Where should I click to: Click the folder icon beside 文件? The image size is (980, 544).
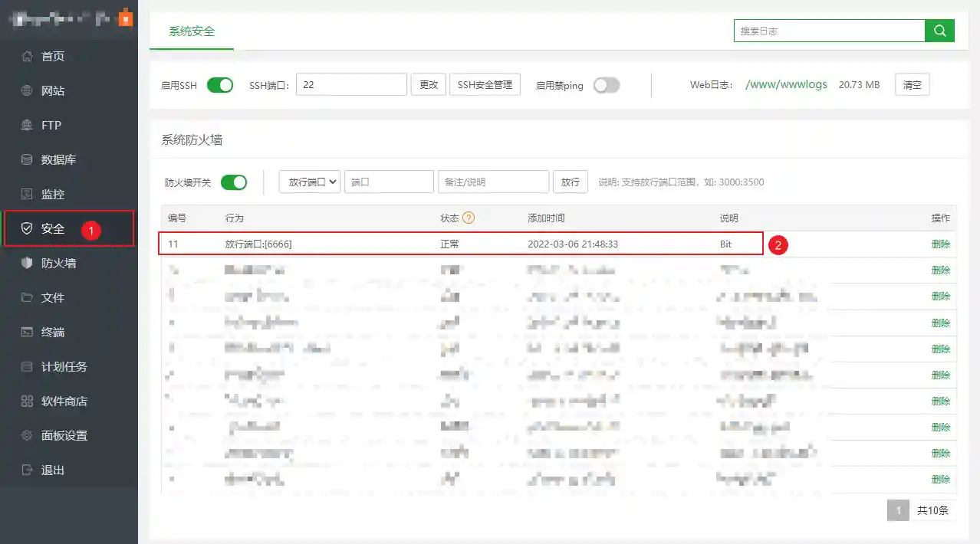(28, 297)
